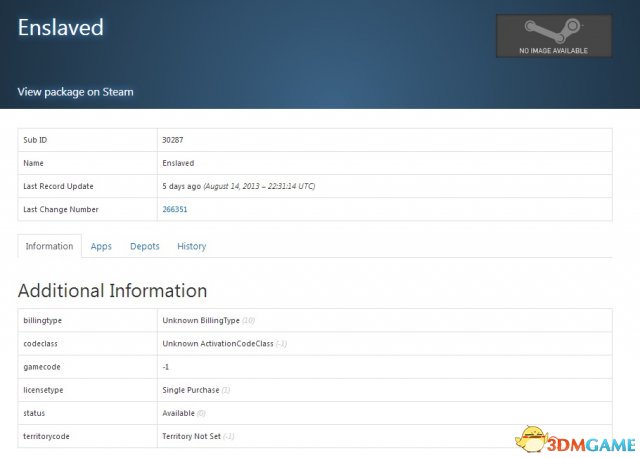
Task: Click the large Enslaved page title
Action: 60,27
